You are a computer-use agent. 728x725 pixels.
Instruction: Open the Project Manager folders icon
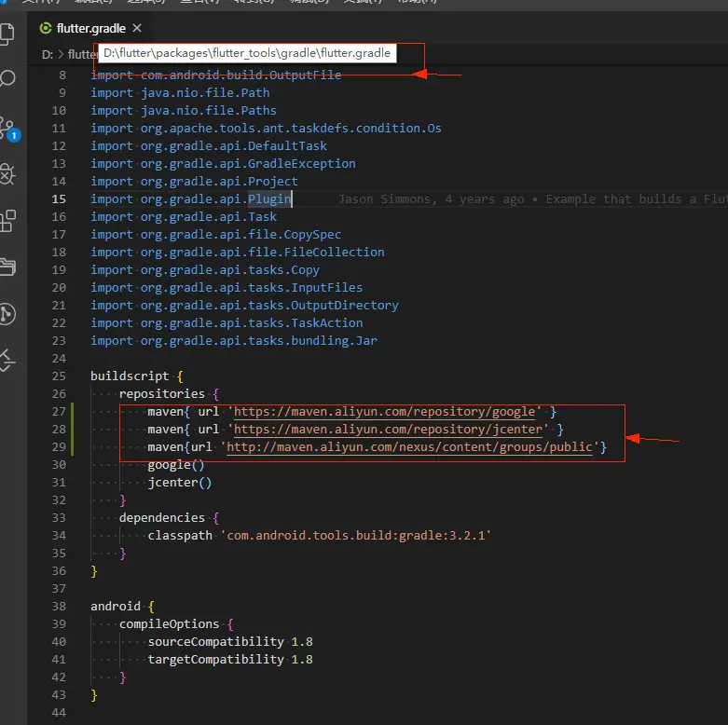point(7,267)
